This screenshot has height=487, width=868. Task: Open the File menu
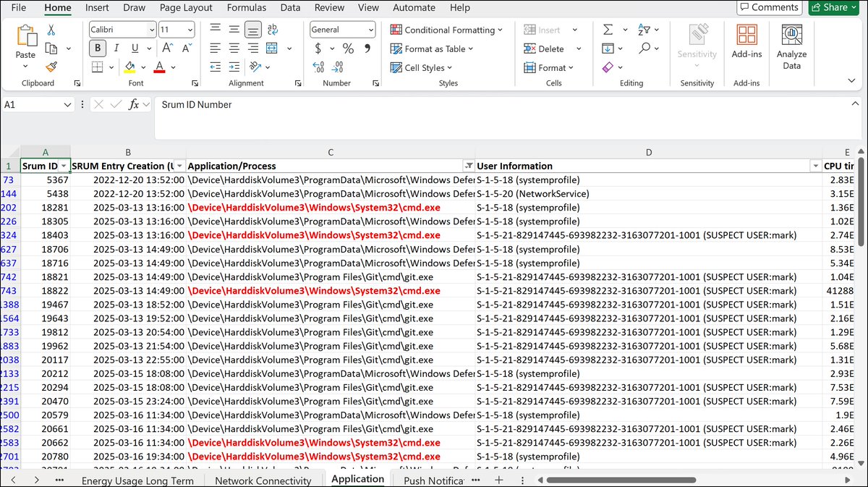[x=19, y=8]
